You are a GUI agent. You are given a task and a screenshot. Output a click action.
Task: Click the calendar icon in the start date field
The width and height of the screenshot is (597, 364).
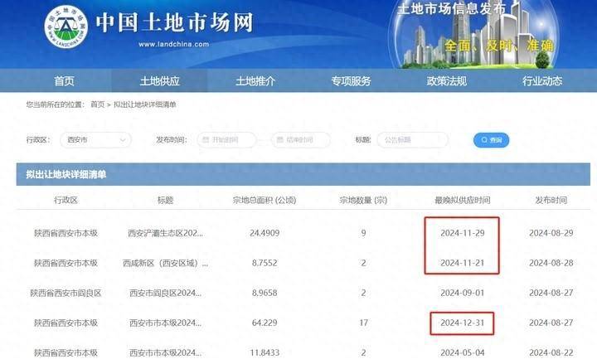pos(206,140)
